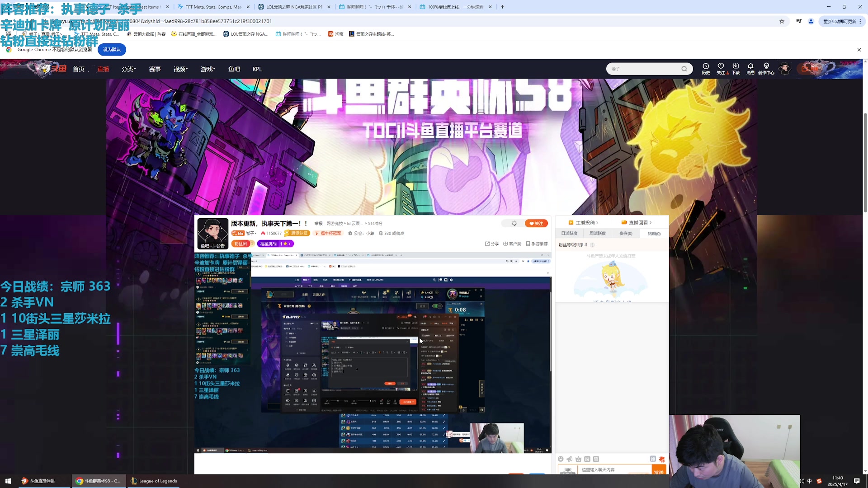Viewport: 868px width, 488px height.
Task: Open 淘宝 bookmark
Action: click(335, 34)
